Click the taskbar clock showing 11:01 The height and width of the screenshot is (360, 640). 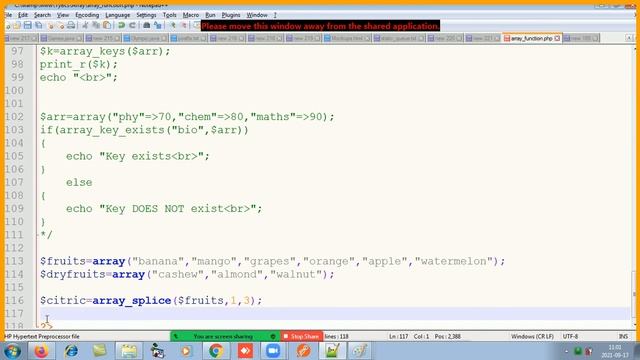614,351
